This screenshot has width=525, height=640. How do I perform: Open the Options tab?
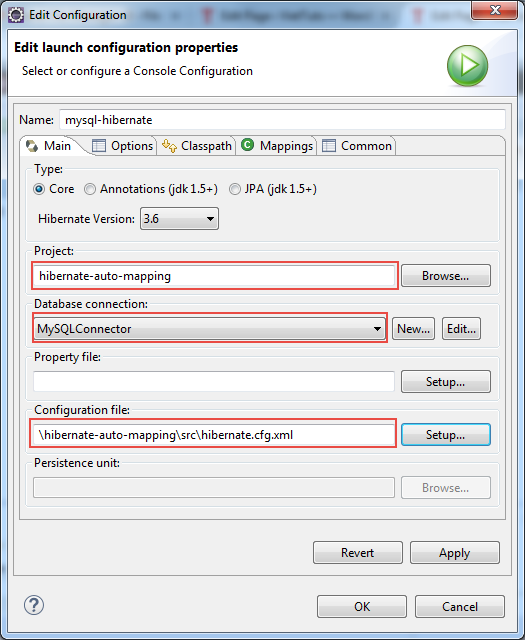(x=122, y=146)
